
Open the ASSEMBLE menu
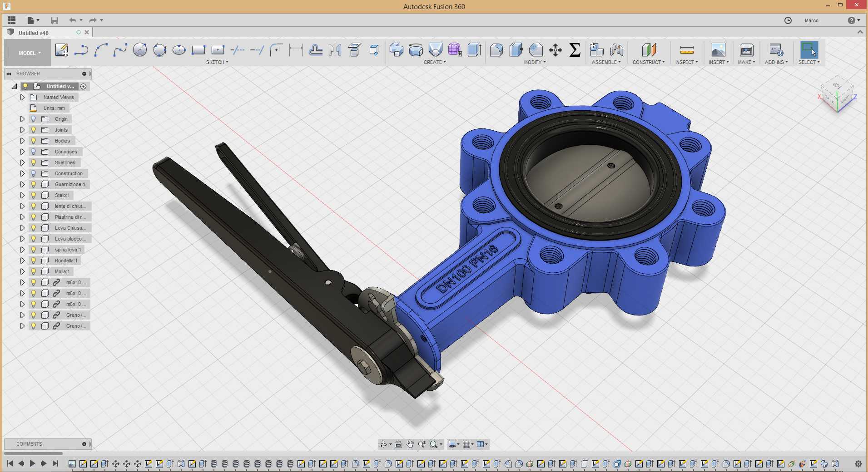[x=606, y=62]
